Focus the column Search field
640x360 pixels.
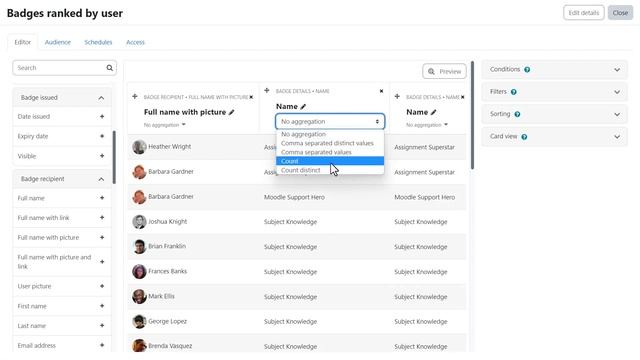tap(64, 68)
